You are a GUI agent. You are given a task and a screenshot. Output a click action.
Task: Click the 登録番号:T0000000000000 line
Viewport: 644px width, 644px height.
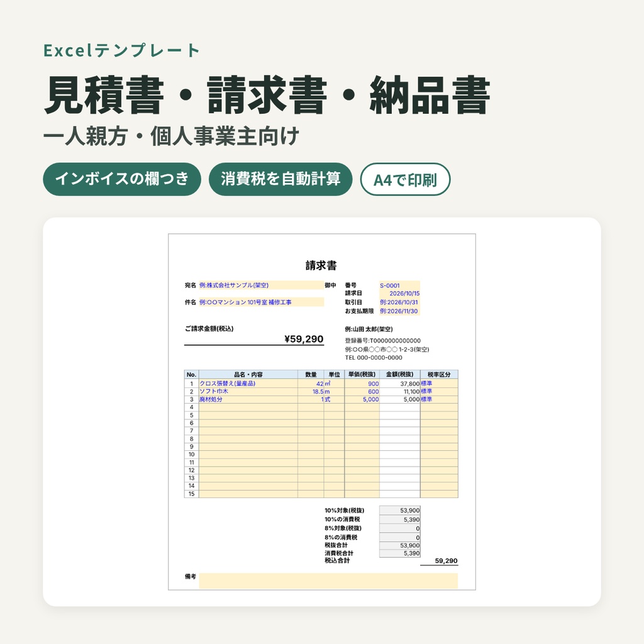[383, 340]
